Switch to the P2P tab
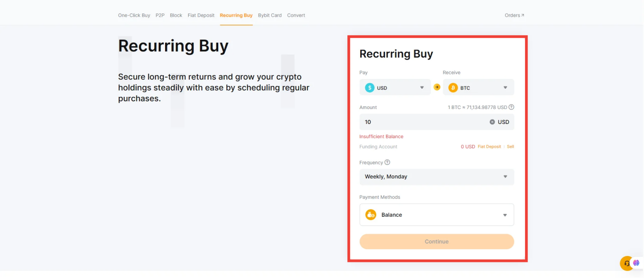This screenshot has height=278, width=644. (160, 15)
